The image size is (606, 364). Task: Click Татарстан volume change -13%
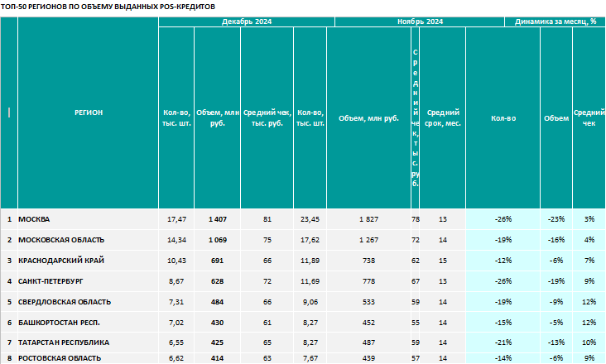point(556,342)
